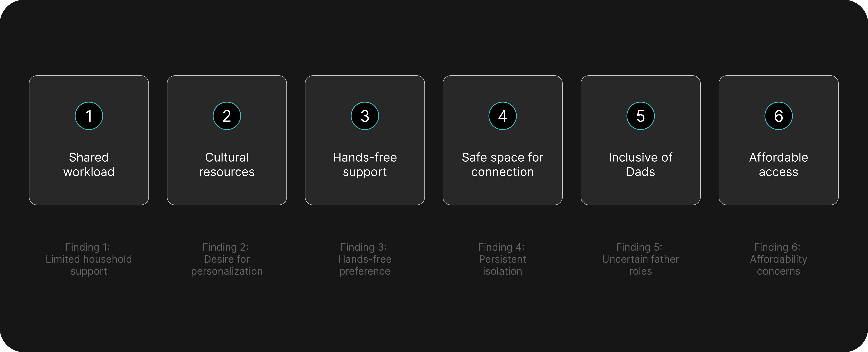
Task: Click Finding 4 Persistent isolation caption
Action: 502,259
